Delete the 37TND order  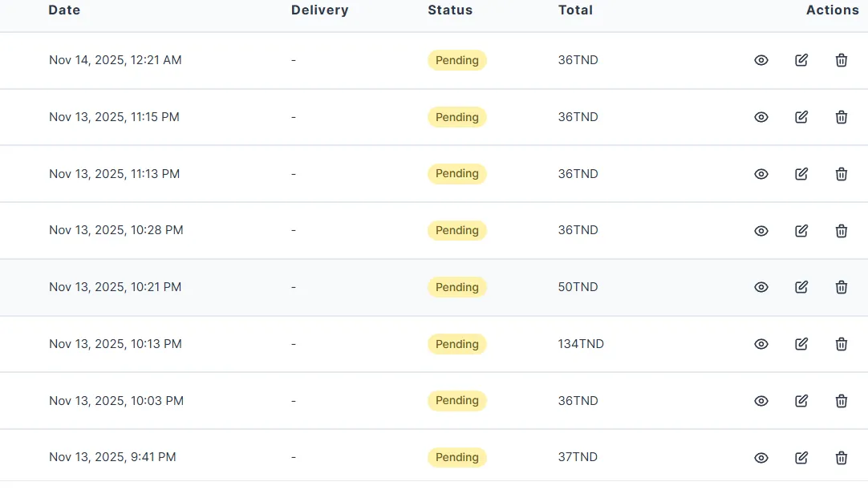point(842,458)
